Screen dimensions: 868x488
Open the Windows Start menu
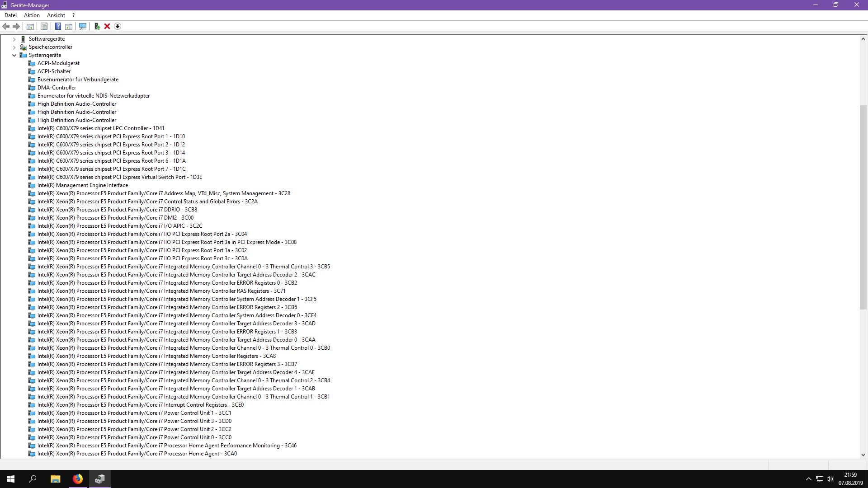tap(11, 479)
